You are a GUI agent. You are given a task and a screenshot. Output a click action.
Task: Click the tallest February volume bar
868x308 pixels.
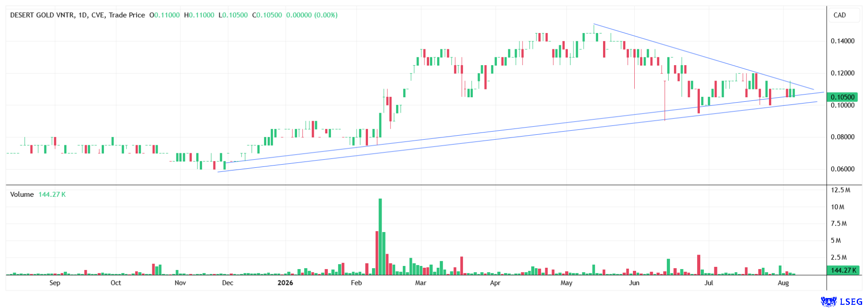click(380, 237)
